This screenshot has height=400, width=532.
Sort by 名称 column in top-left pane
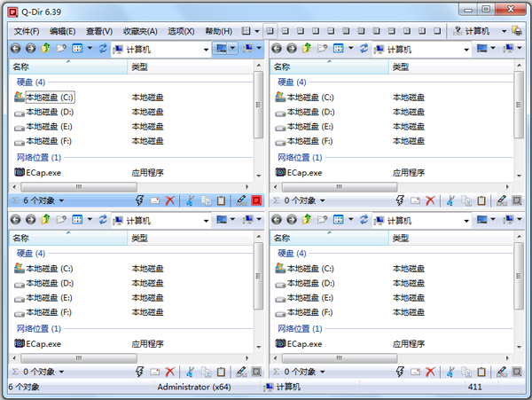click(x=68, y=67)
